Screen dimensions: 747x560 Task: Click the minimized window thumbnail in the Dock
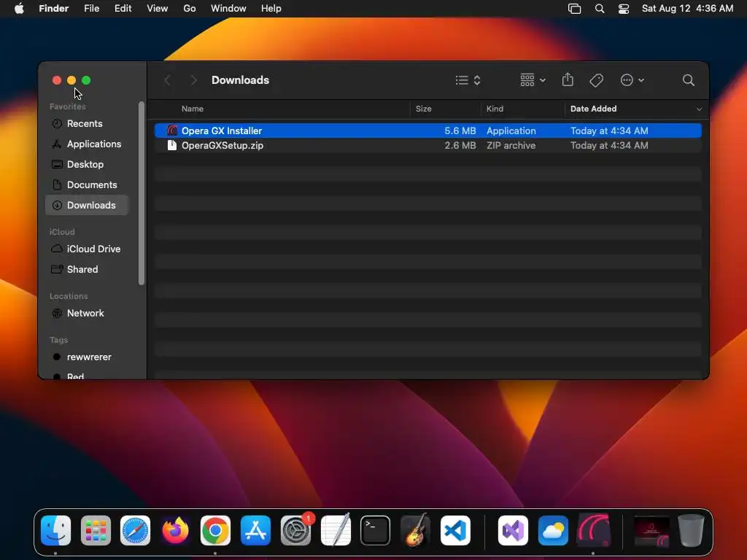coord(651,532)
